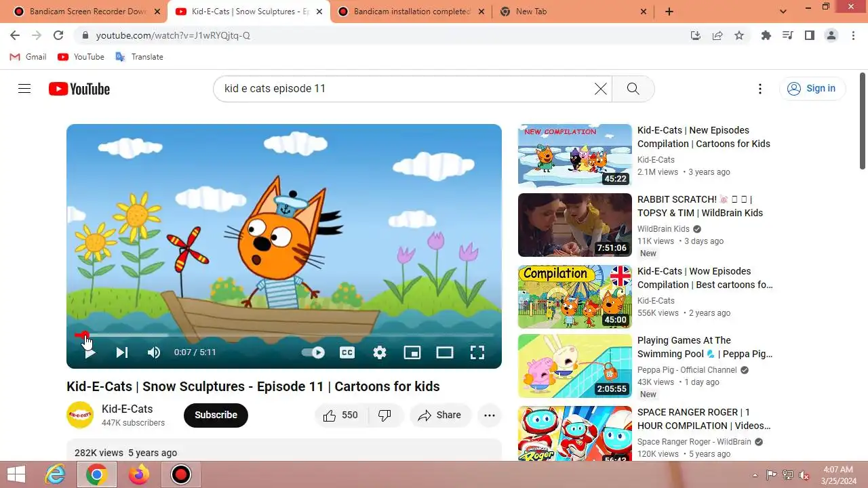Go to the YouTube home logo
This screenshot has width=868, height=488.
tap(79, 89)
